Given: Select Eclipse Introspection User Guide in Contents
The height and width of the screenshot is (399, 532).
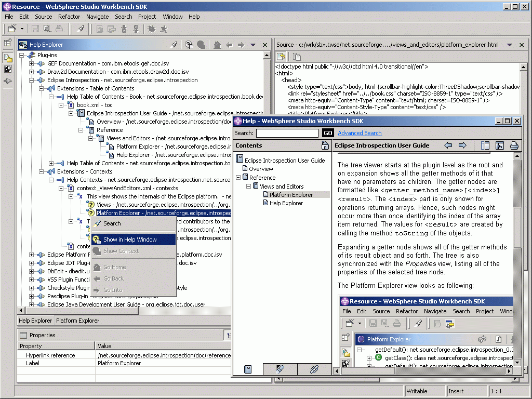Looking at the screenshot, I should pos(285,161).
